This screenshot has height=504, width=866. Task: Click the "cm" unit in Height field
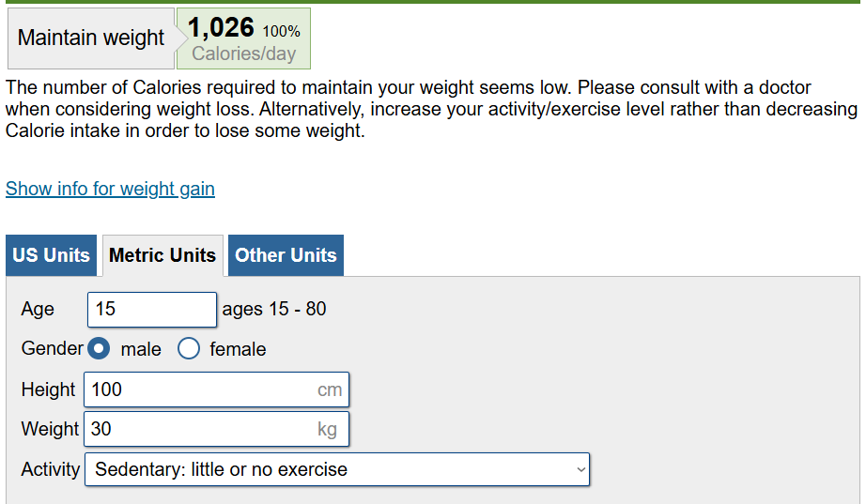tap(329, 389)
